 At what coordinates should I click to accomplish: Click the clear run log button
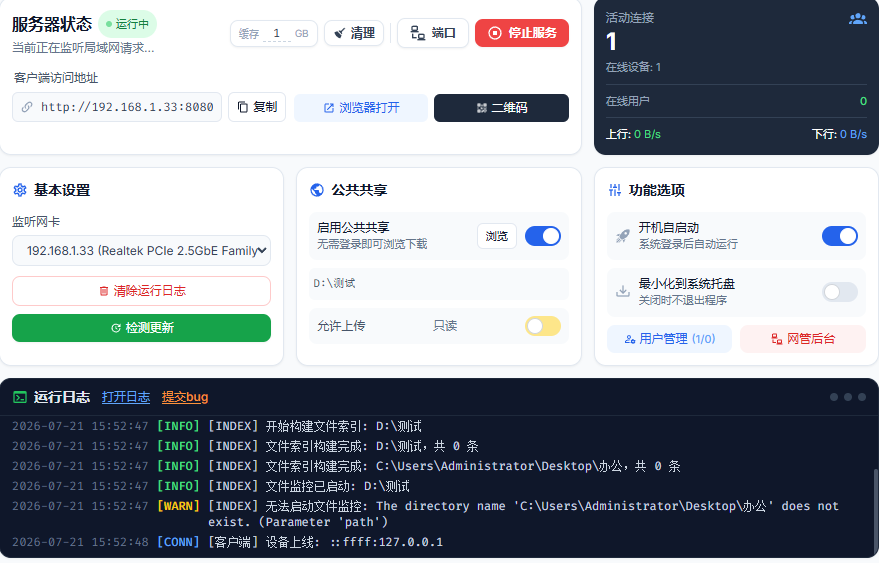tap(141, 291)
